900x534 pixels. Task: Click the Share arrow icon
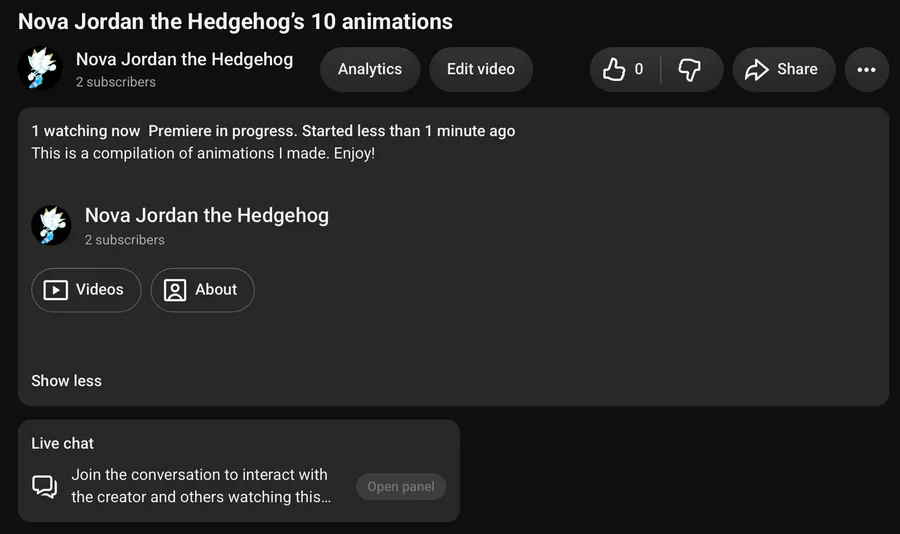757,69
